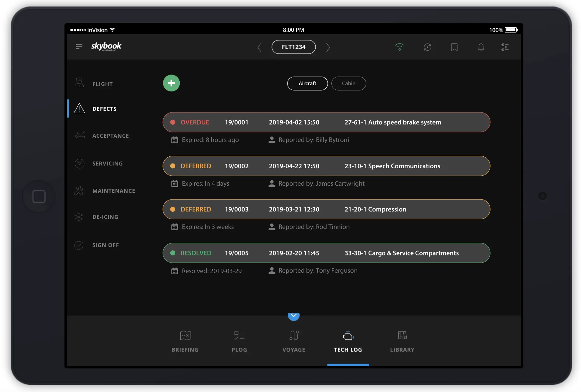Select the Sign Off section
This screenshot has height=392, width=581.
coord(106,245)
